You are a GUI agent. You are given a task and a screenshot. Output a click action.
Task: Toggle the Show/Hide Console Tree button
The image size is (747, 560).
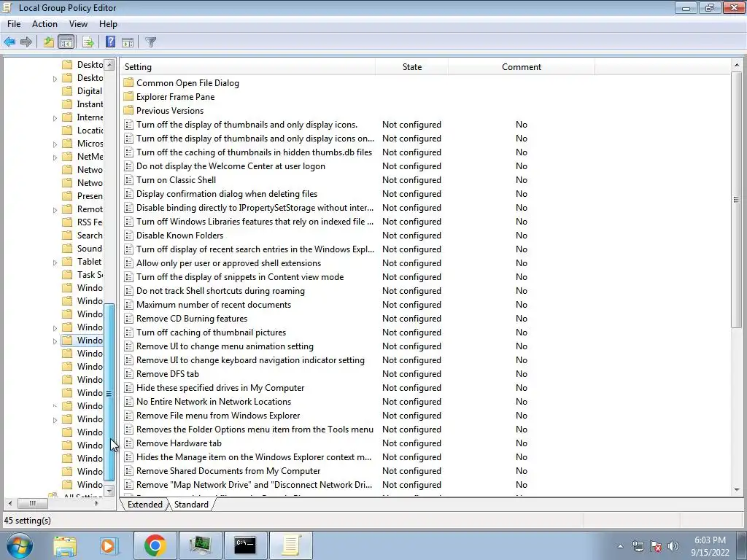66,42
